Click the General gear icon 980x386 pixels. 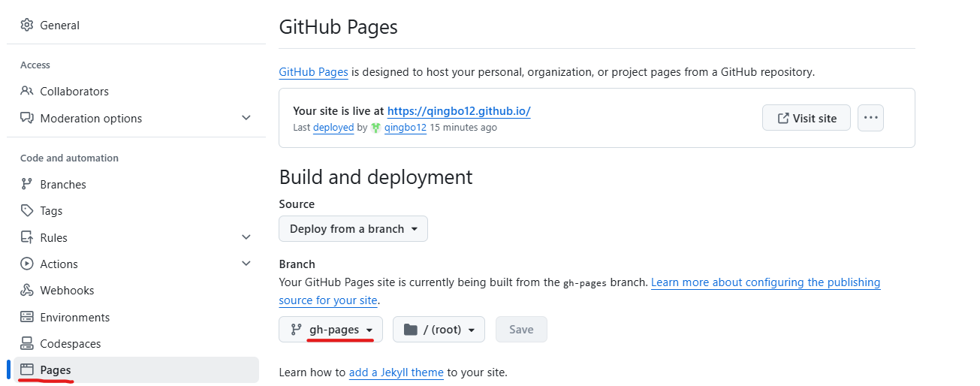coord(27,25)
